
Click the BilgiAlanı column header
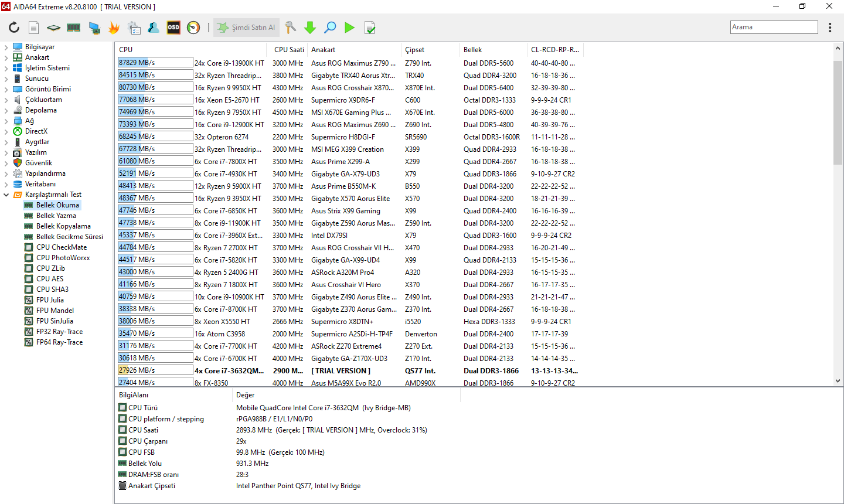(173, 395)
